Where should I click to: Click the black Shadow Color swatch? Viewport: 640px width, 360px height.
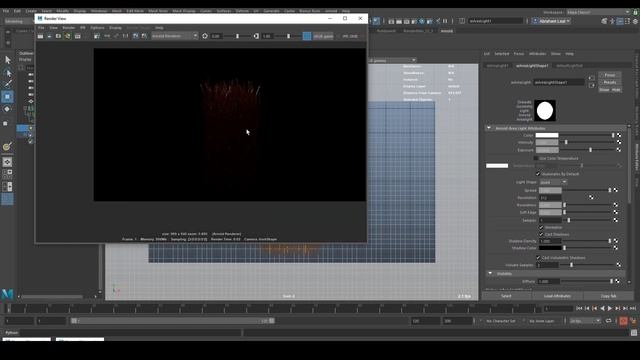pos(550,248)
